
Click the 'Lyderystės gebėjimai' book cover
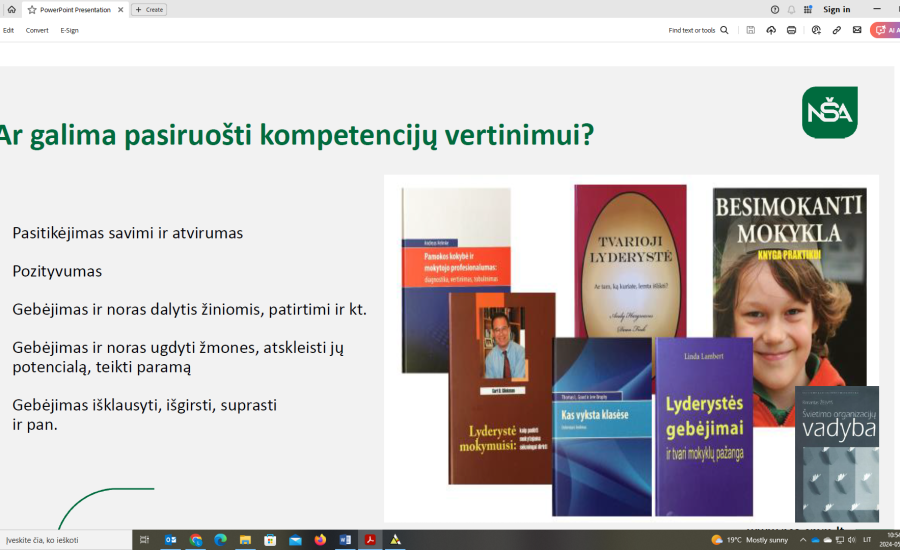click(x=704, y=427)
